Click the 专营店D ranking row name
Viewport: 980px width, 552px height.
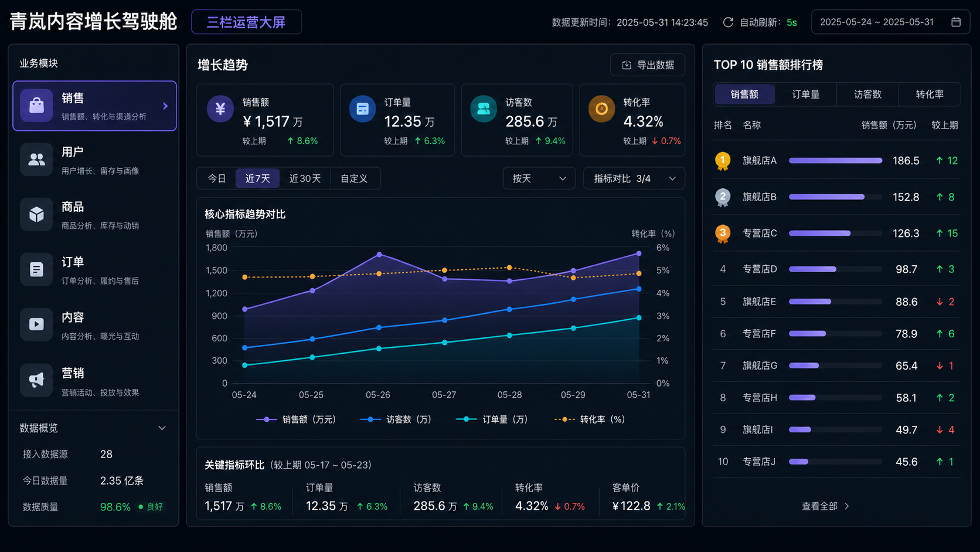pyautogui.click(x=760, y=269)
